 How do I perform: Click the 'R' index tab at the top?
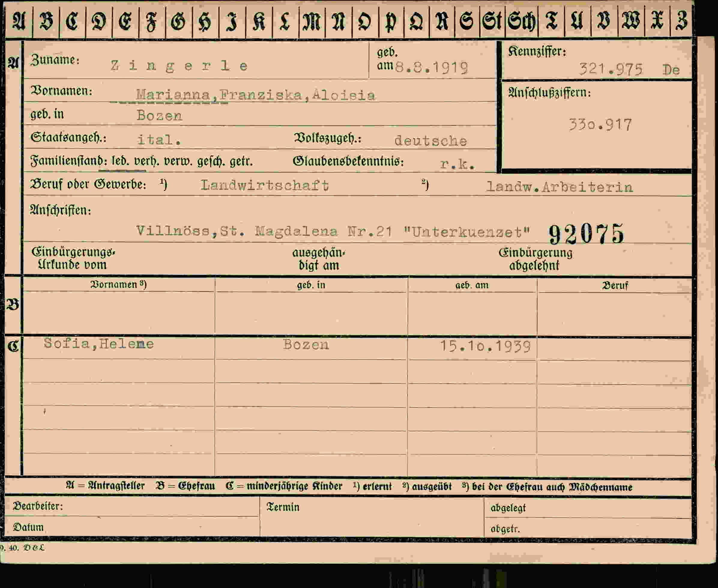442,21
